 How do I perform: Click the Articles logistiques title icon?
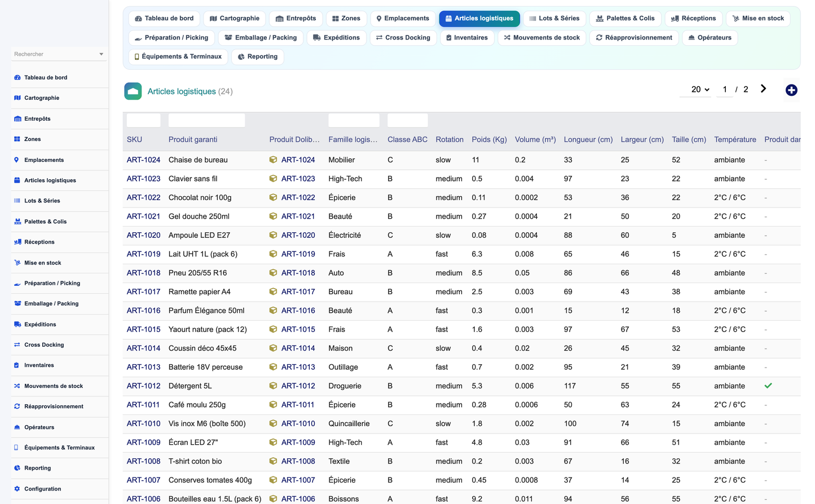tap(133, 91)
